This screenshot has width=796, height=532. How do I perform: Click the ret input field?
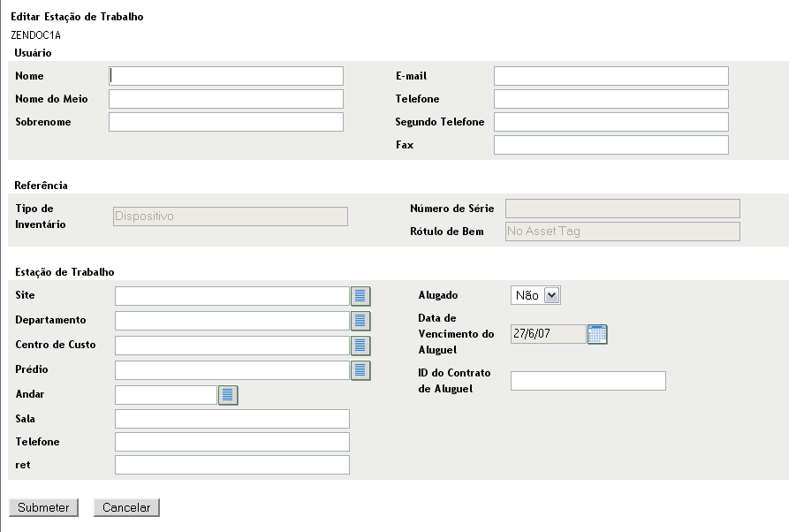[231, 465]
